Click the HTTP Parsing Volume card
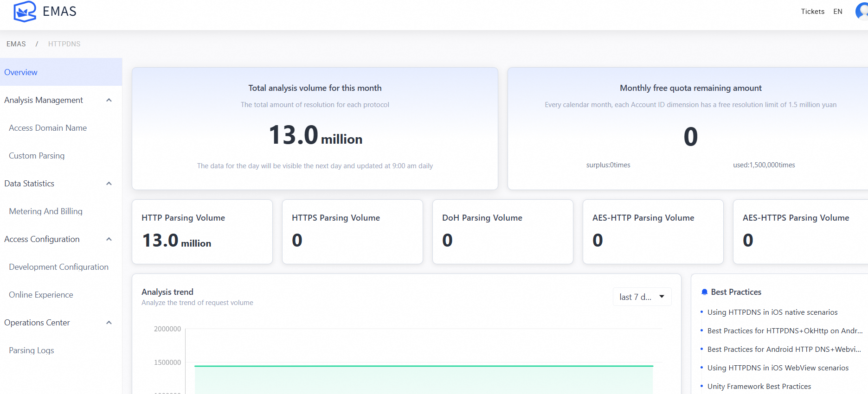 pyautogui.click(x=202, y=232)
